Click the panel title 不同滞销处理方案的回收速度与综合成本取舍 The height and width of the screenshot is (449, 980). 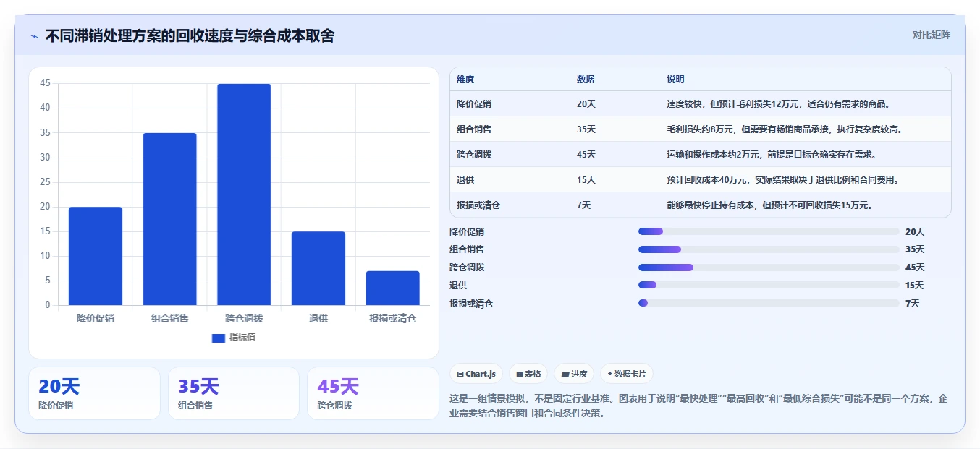190,36
